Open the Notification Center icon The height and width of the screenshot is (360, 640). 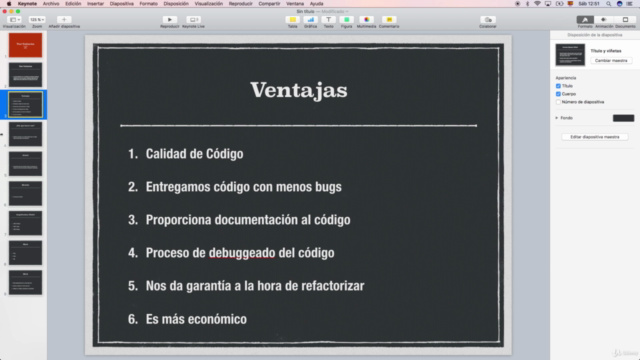point(630,4)
